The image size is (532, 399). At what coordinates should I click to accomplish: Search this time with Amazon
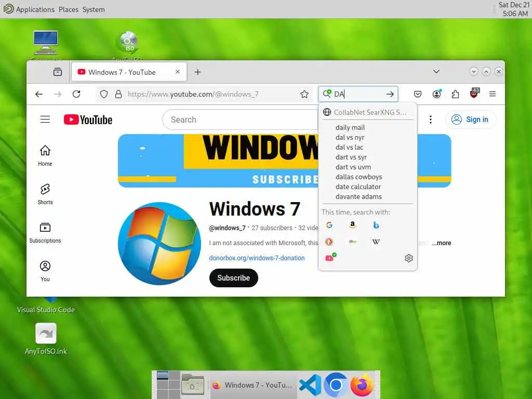[x=353, y=225]
